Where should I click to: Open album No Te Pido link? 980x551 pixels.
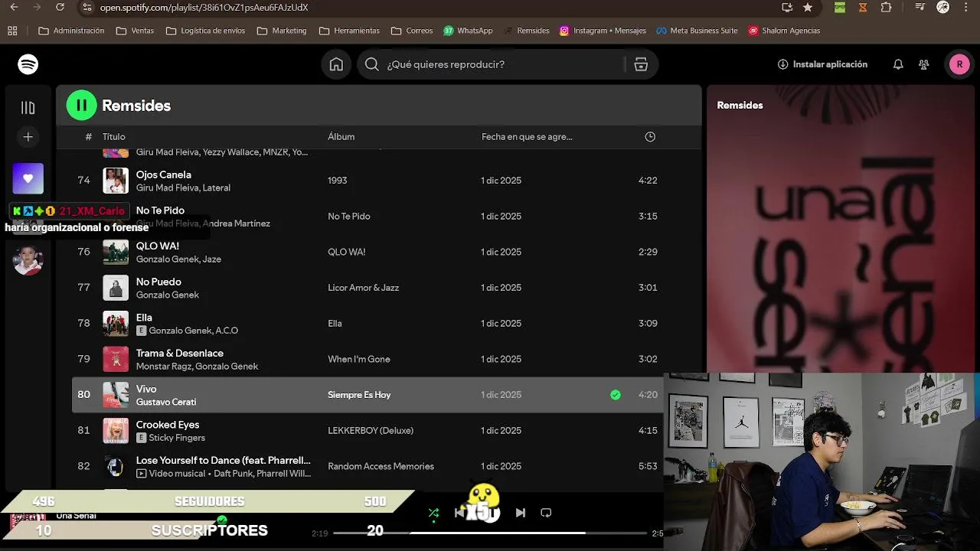[x=349, y=217]
